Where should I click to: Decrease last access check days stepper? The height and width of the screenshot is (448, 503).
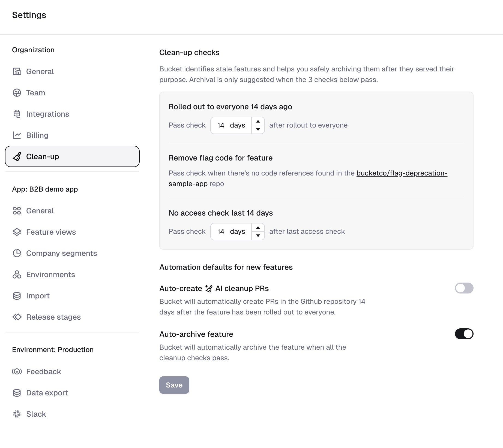click(x=258, y=236)
